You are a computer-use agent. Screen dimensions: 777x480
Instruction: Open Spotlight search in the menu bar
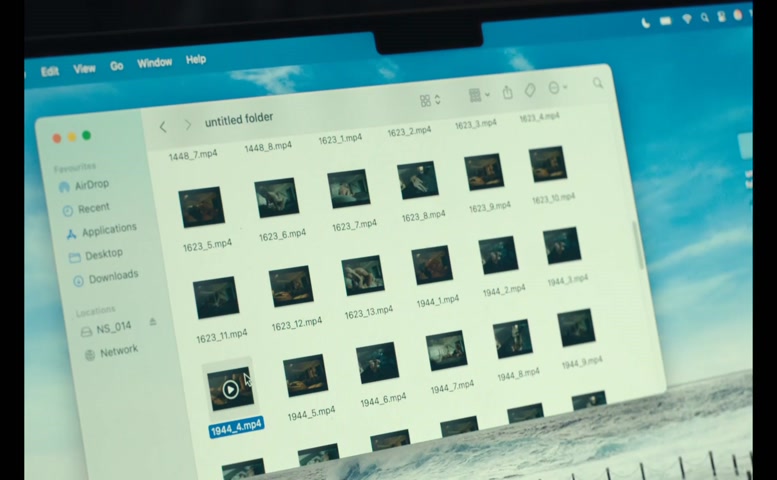[x=704, y=18]
